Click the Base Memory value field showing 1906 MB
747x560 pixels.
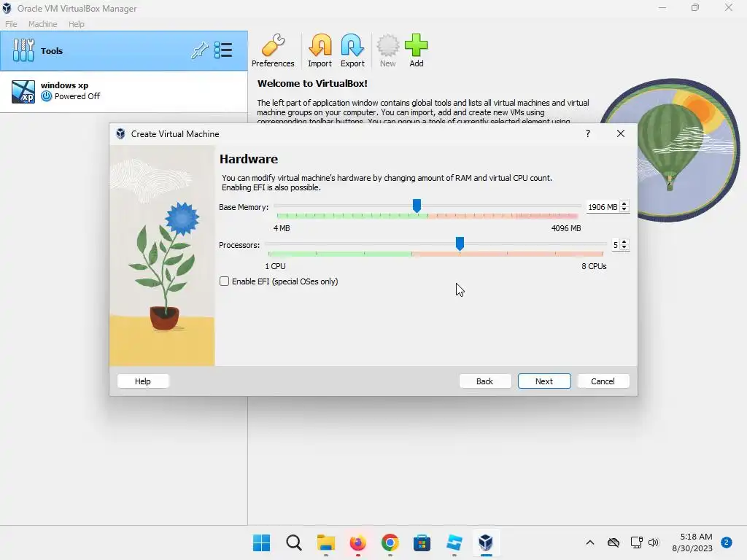(x=603, y=207)
